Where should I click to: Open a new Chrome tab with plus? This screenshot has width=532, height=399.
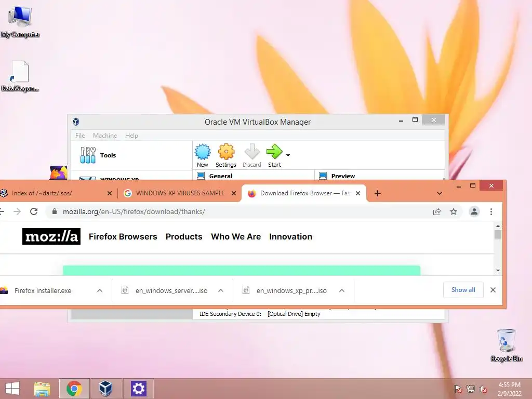click(x=378, y=193)
